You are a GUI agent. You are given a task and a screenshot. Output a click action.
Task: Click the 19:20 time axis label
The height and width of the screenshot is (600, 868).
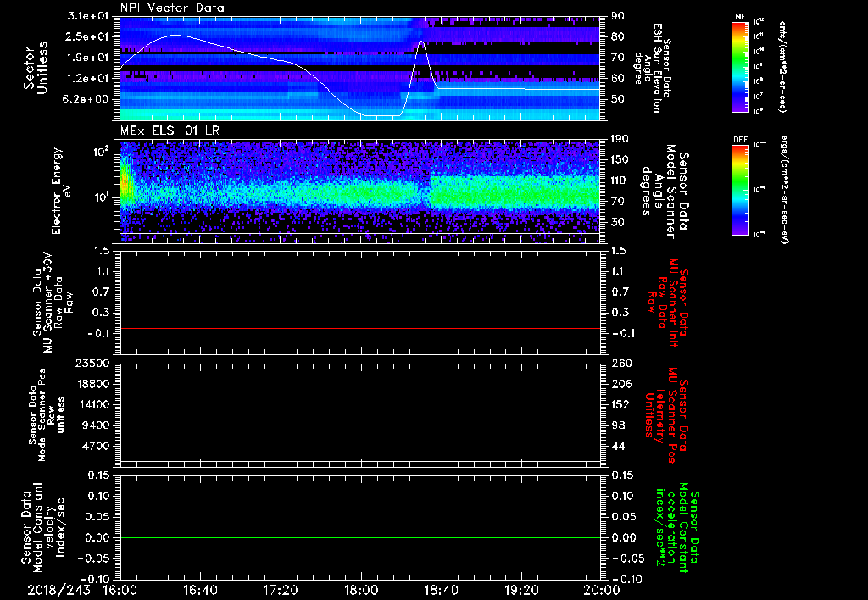(521, 590)
